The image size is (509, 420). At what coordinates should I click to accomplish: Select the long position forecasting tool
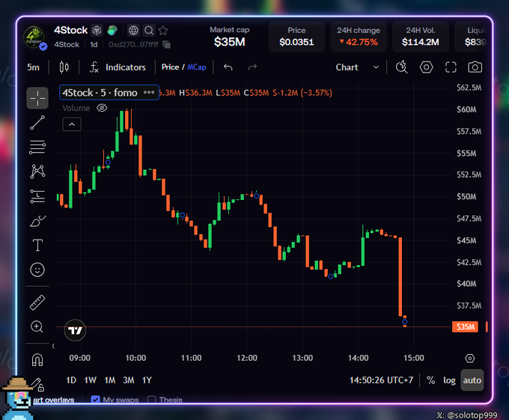coord(37,196)
